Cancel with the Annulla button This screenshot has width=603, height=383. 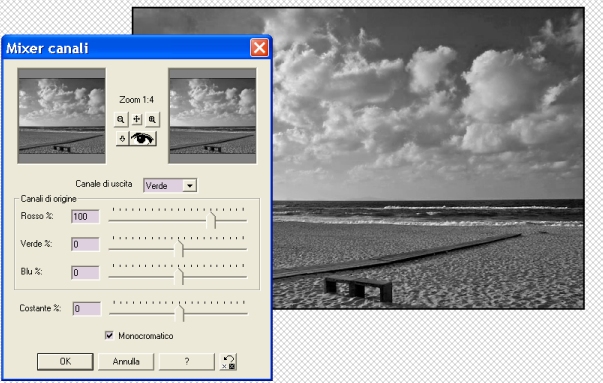click(126, 361)
